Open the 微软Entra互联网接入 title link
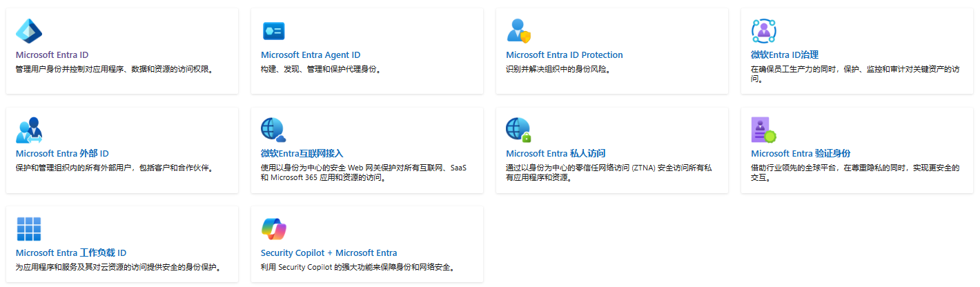This screenshot has width=980, height=287. [x=302, y=154]
